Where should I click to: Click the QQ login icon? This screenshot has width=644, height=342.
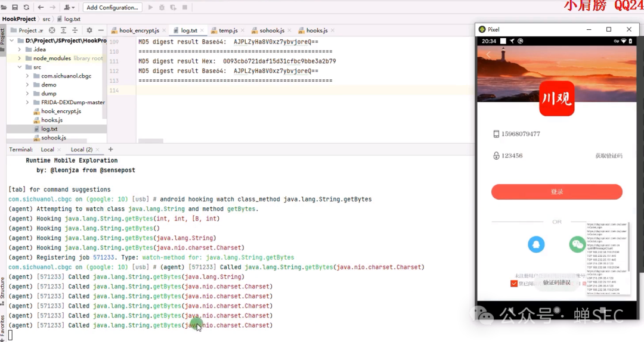536,244
